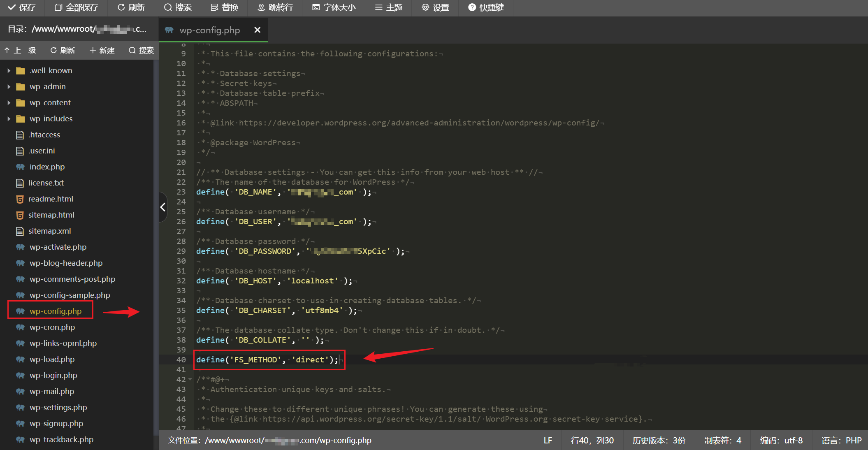
Task: Close the wp-config.php tab
Action: click(x=258, y=30)
